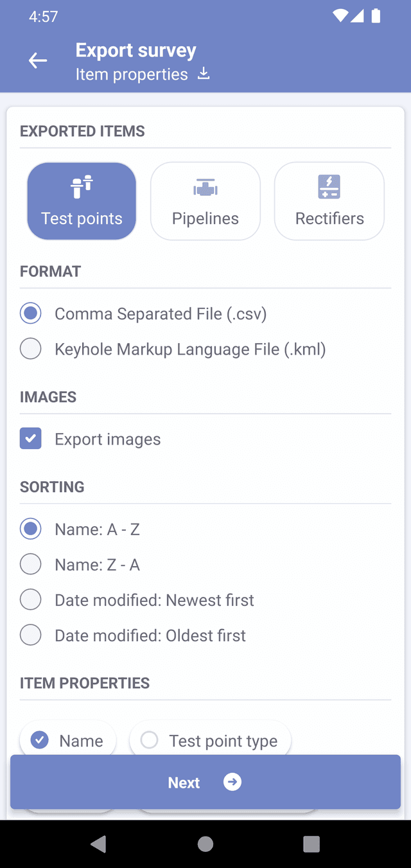Select the Test points export card
Viewport: 411px width, 868px height.
(x=82, y=201)
